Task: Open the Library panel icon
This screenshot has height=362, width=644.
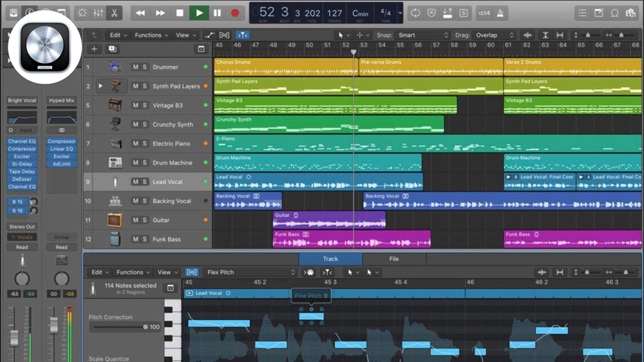Action: [14, 13]
